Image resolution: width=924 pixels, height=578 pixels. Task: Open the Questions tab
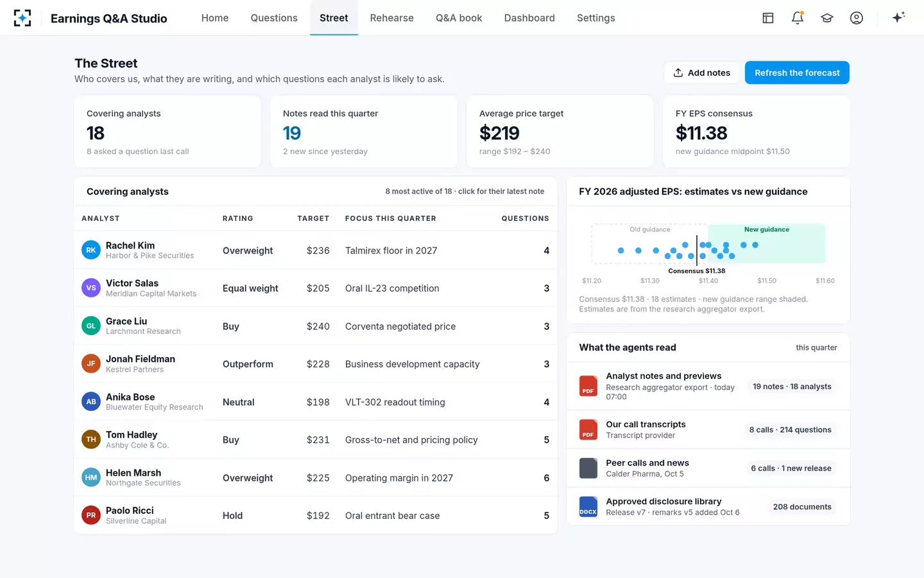pos(274,18)
